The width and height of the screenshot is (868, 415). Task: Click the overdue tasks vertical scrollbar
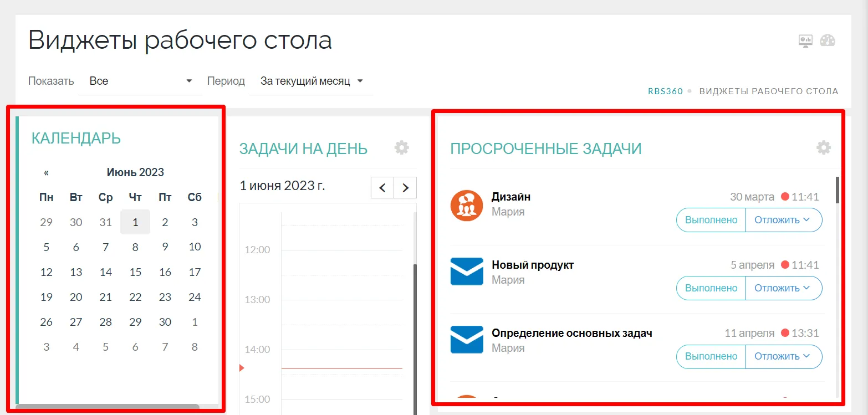click(837, 190)
